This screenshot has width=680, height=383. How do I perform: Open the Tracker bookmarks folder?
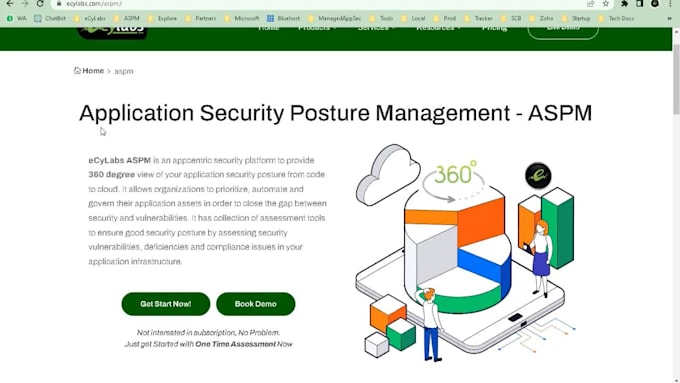coord(478,18)
